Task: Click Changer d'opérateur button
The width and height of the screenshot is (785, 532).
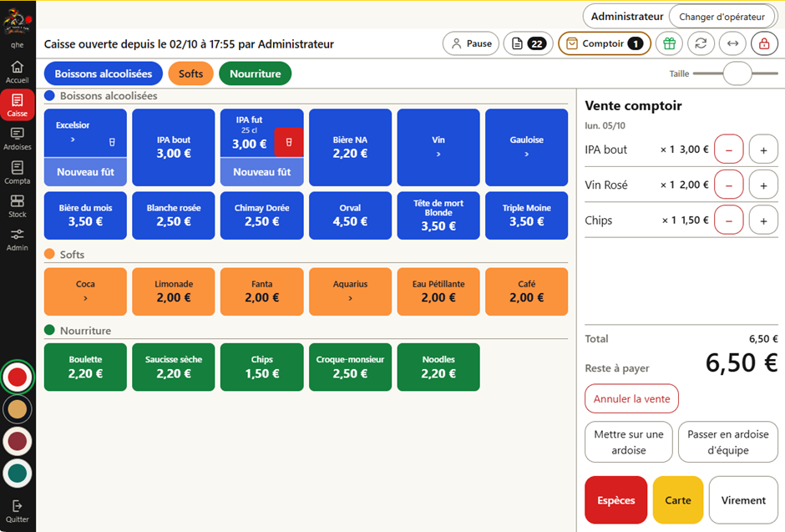Action: (722, 17)
